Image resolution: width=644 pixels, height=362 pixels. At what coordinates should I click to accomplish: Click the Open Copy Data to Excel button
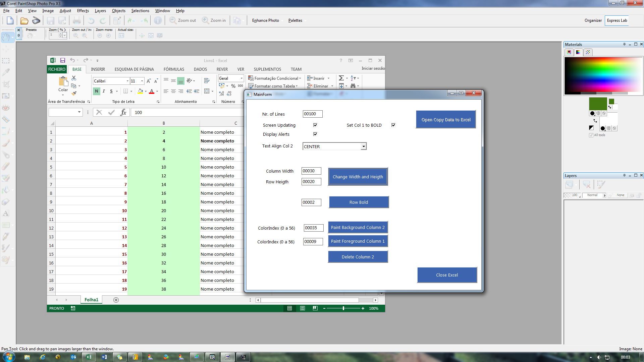446,120
